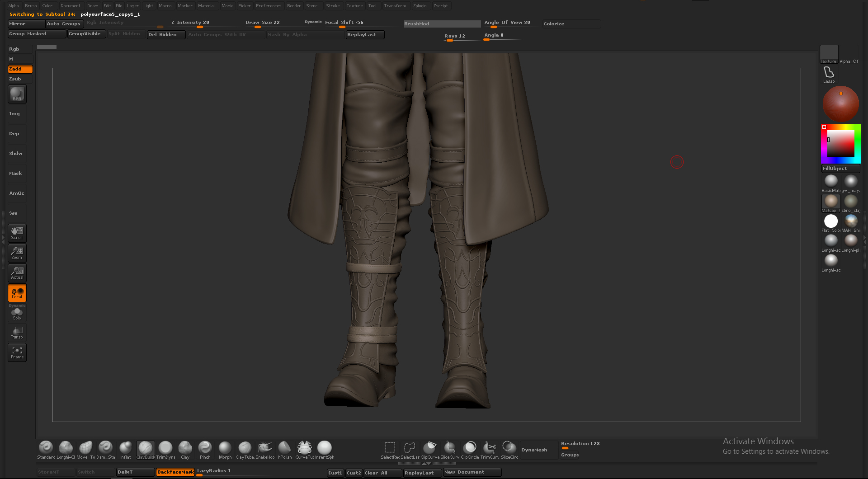The image size is (868, 479).
Task: Choose the ClayTubes brush
Action: [x=245, y=450]
